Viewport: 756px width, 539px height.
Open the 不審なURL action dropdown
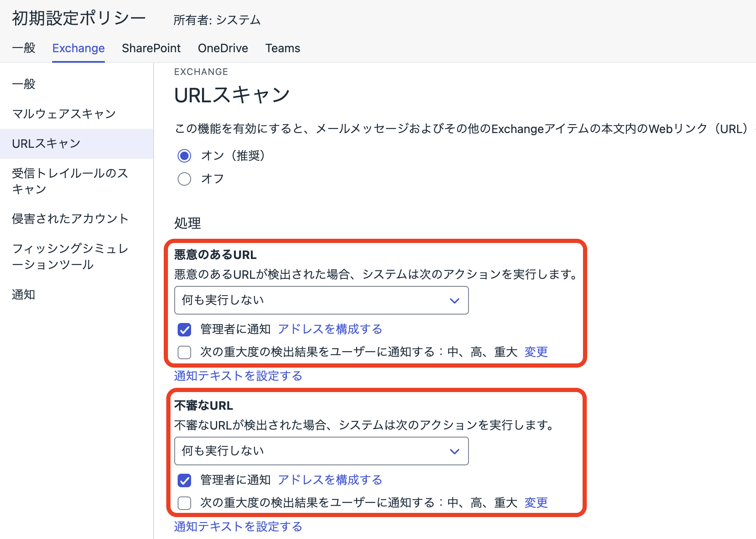pos(321,451)
